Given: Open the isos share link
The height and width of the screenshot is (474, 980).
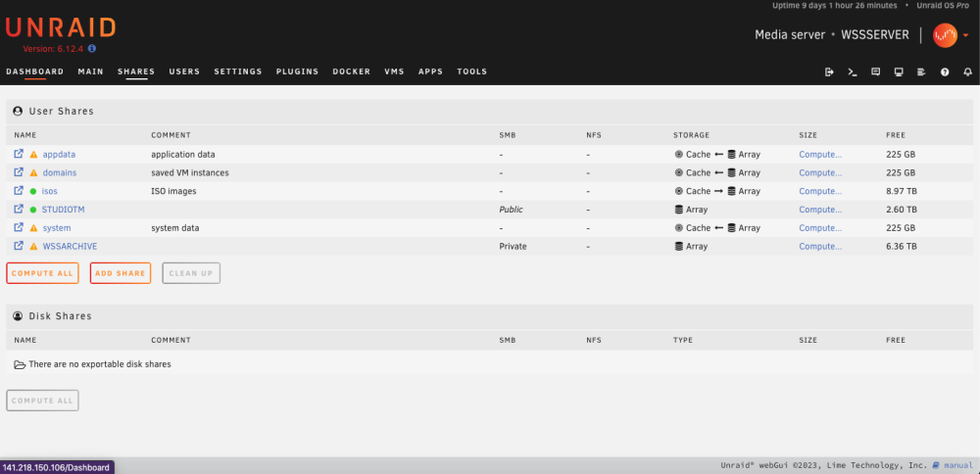Looking at the screenshot, I should click(49, 191).
